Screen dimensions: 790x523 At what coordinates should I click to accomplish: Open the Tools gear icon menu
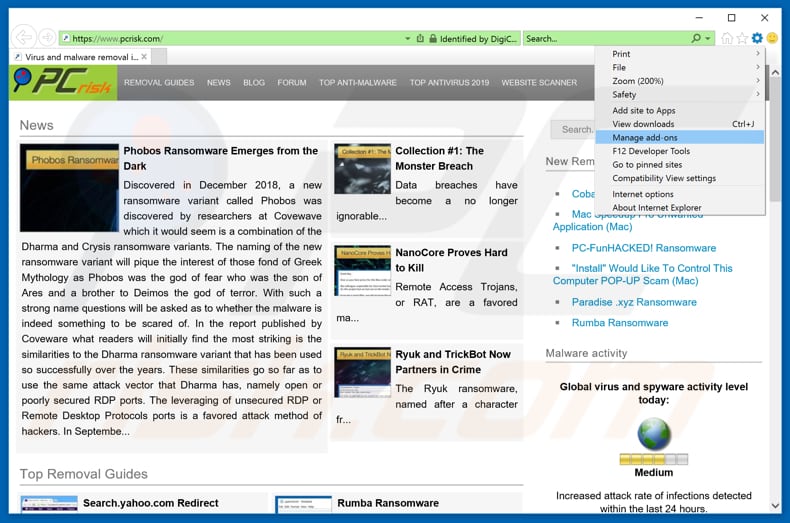[x=757, y=38]
